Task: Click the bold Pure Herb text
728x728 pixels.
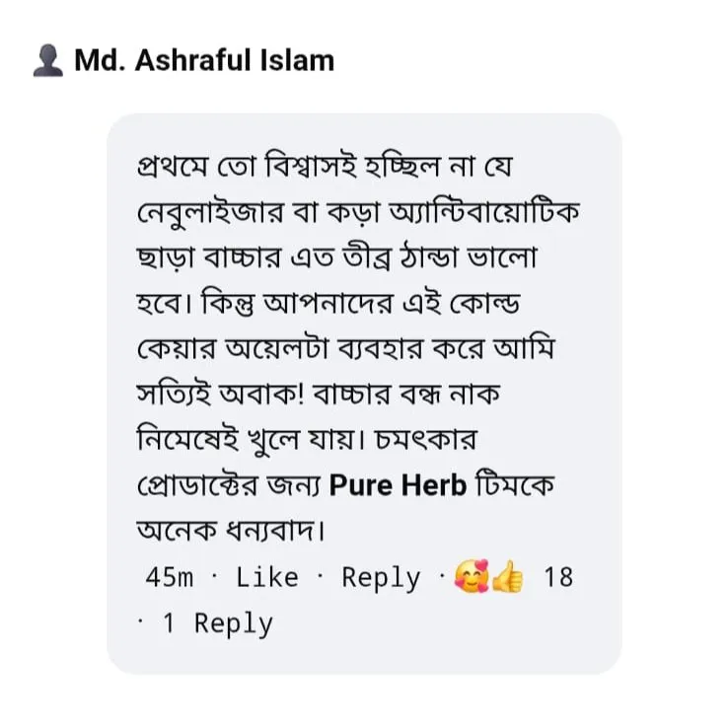Action: (398, 485)
